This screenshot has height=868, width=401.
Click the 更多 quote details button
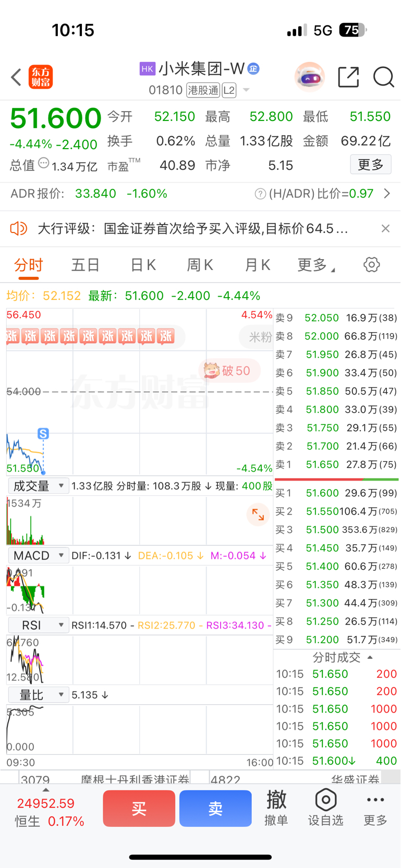tap(371, 165)
